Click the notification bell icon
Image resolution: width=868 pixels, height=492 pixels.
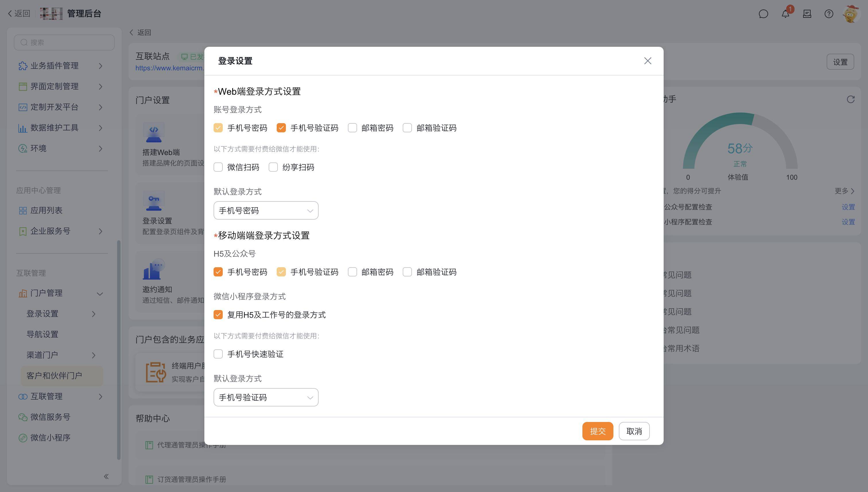click(x=785, y=14)
